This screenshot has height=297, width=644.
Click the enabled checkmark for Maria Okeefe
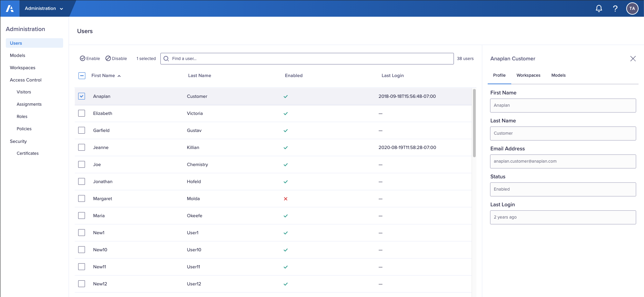[x=286, y=216]
